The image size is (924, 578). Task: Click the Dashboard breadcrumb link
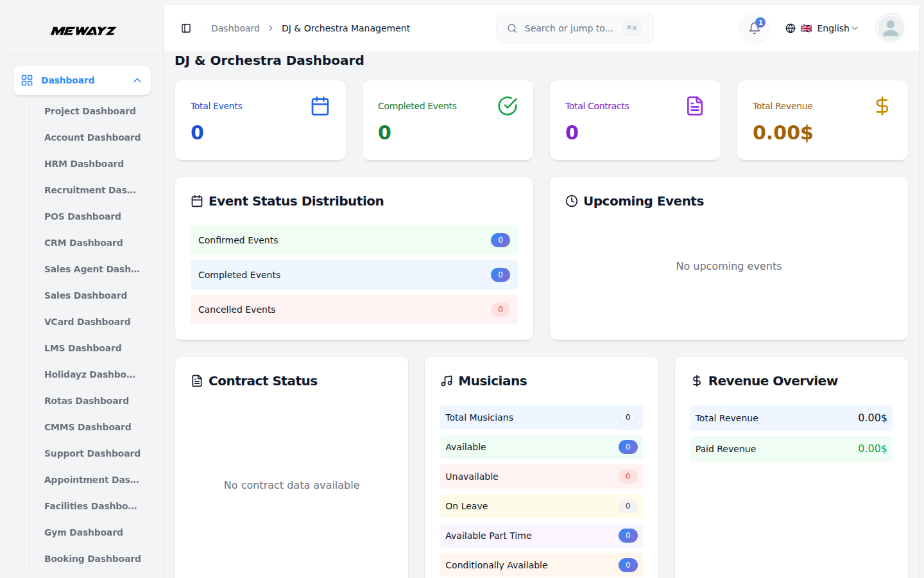click(x=235, y=28)
